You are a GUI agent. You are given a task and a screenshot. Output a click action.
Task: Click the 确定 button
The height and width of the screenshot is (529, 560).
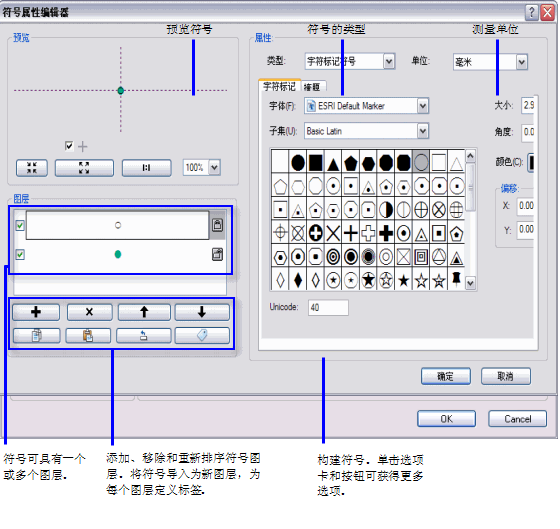(x=446, y=376)
